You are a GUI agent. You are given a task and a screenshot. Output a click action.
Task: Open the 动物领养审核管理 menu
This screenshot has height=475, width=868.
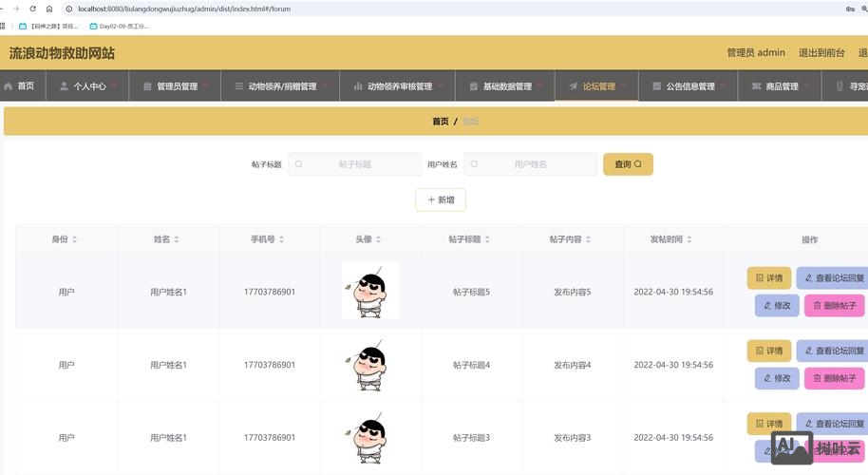pyautogui.click(x=398, y=85)
